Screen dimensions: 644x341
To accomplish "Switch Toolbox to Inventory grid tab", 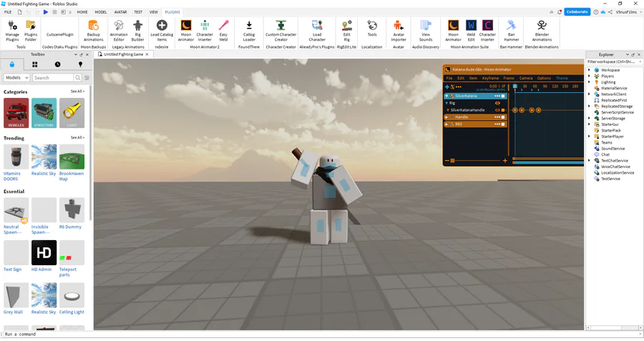I will tap(34, 64).
